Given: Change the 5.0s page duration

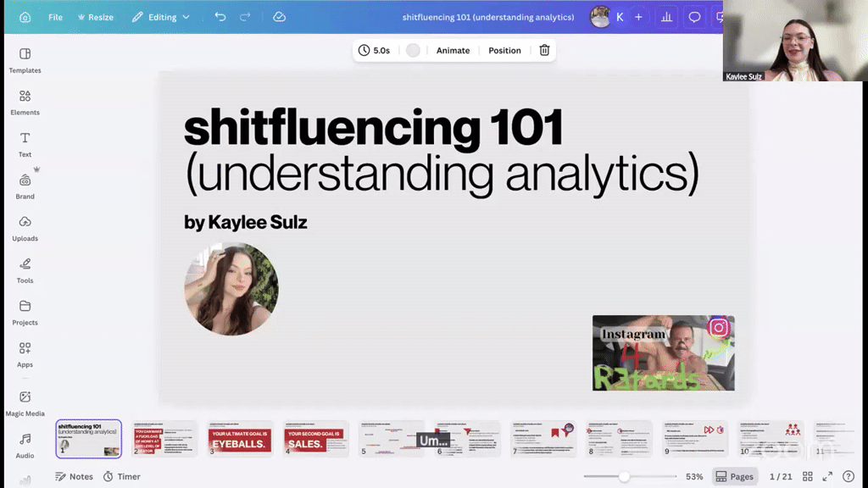Looking at the screenshot, I should (374, 50).
